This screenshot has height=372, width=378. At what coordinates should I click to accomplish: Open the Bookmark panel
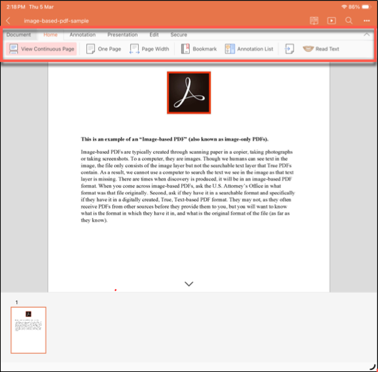(199, 49)
